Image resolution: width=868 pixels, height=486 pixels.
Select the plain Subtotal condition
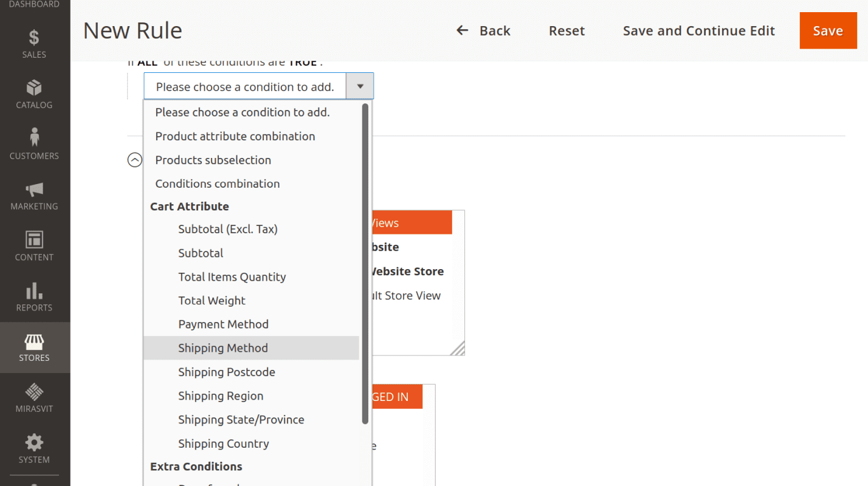(x=252, y=253)
